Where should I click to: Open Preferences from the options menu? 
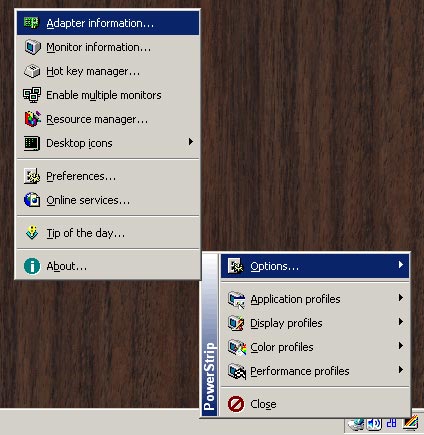pyautogui.click(x=108, y=176)
